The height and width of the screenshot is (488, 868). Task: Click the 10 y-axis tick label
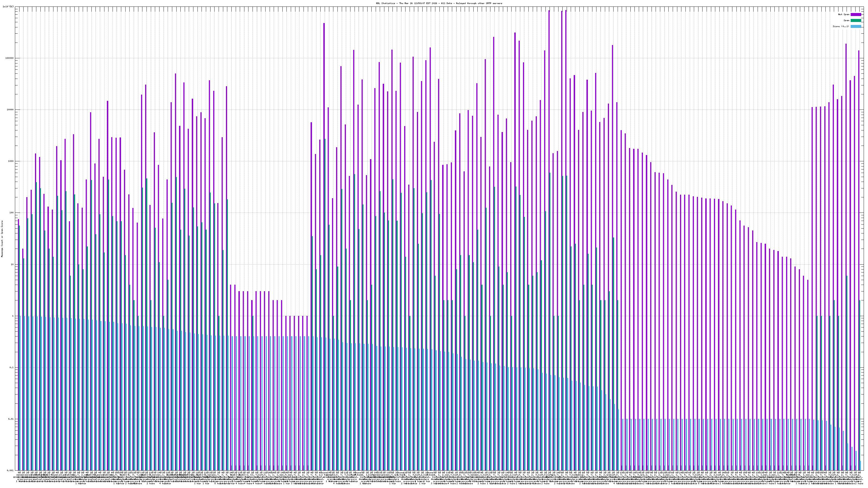pyautogui.click(x=12, y=264)
